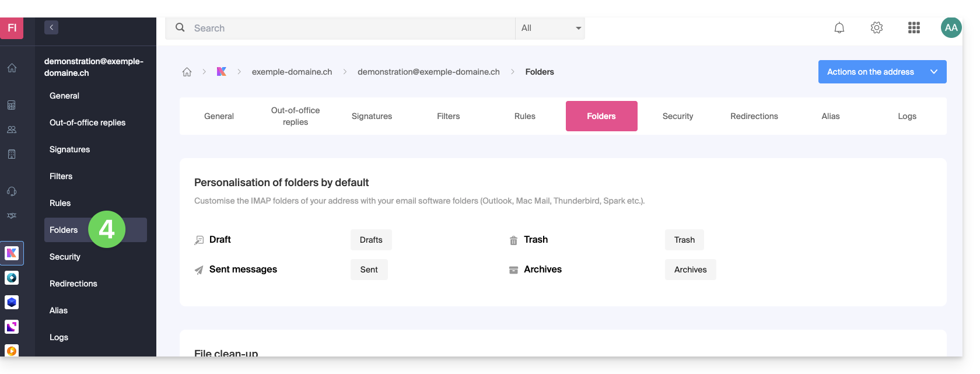This screenshot has height=374, width=980.
Task: Open Actions on the address dropdown
Action: (x=881, y=72)
